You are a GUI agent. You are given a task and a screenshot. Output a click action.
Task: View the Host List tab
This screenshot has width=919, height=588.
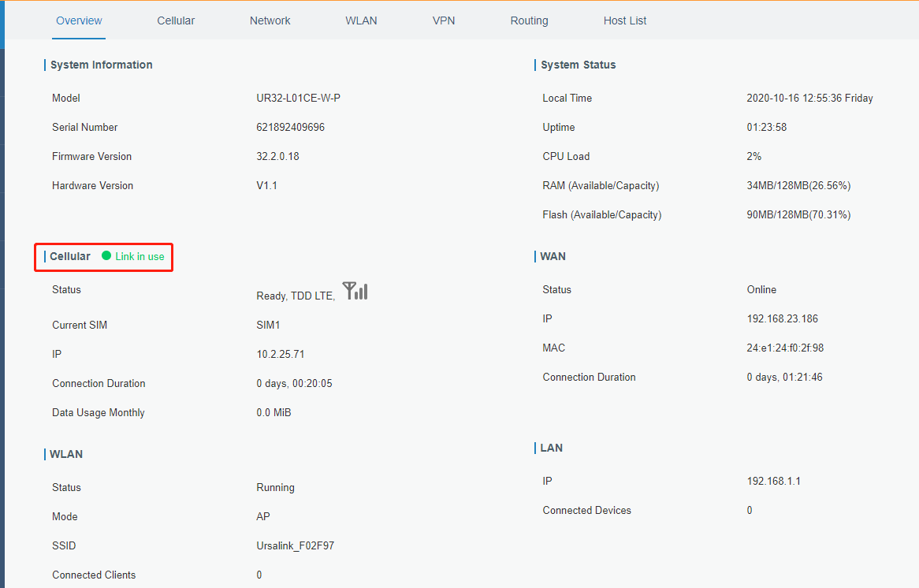[x=625, y=20]
